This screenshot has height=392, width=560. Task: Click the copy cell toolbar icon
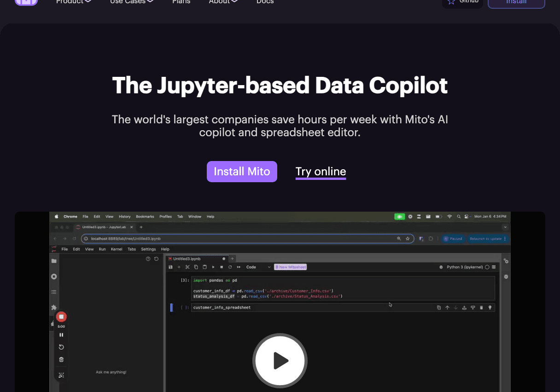pos(196,267)
